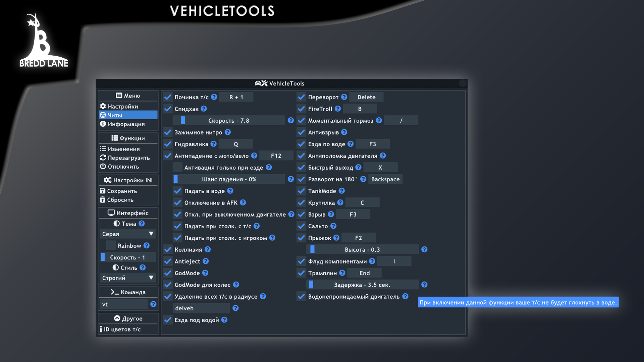Viewport: 644px width, 362px height.
Task: Open the Стиль dropdown showing Строгий
Action: click(128, 278)
